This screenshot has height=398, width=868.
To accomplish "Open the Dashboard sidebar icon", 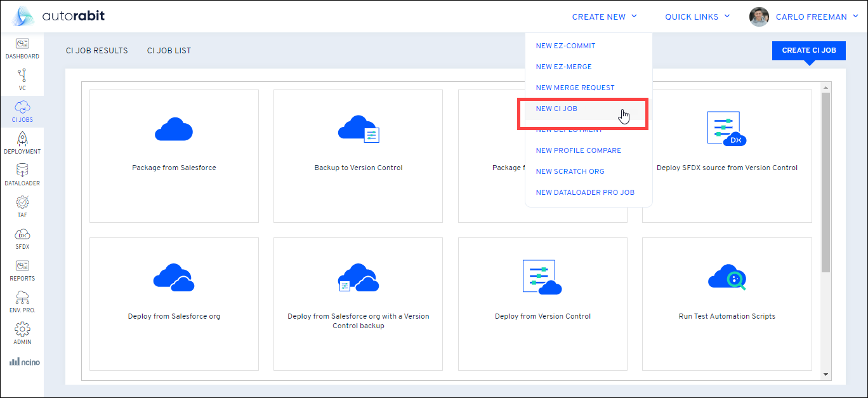I will coord(22,48).
